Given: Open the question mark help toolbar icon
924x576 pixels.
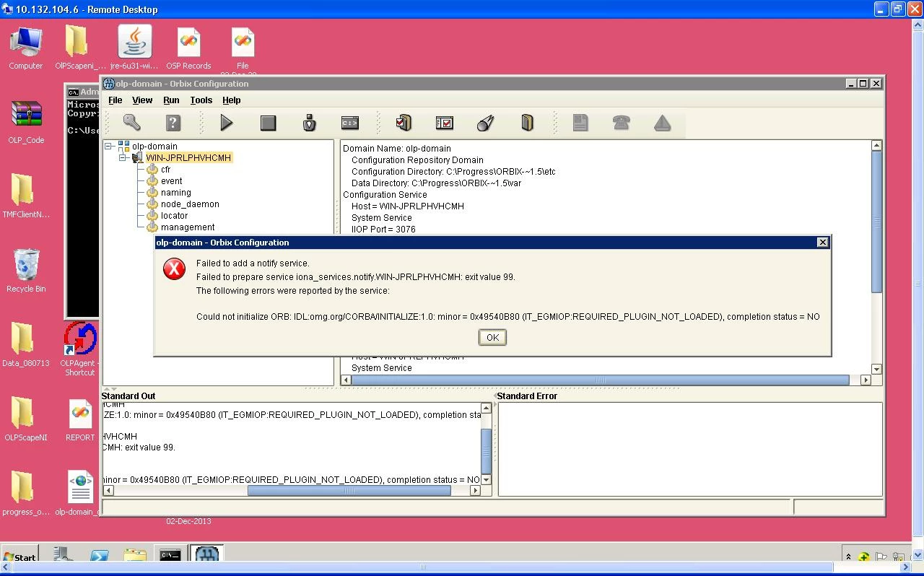Looking at the screenshot, I should [173, 123].
